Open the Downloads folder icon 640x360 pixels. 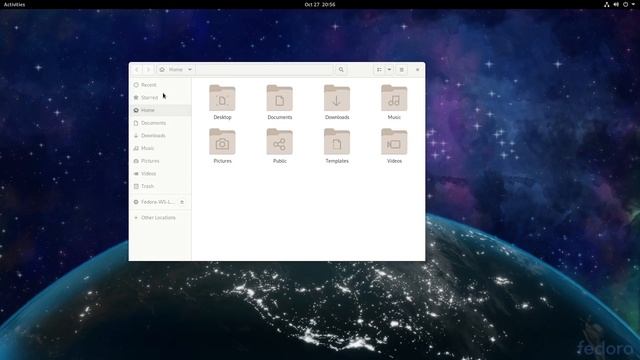[337, 98]
